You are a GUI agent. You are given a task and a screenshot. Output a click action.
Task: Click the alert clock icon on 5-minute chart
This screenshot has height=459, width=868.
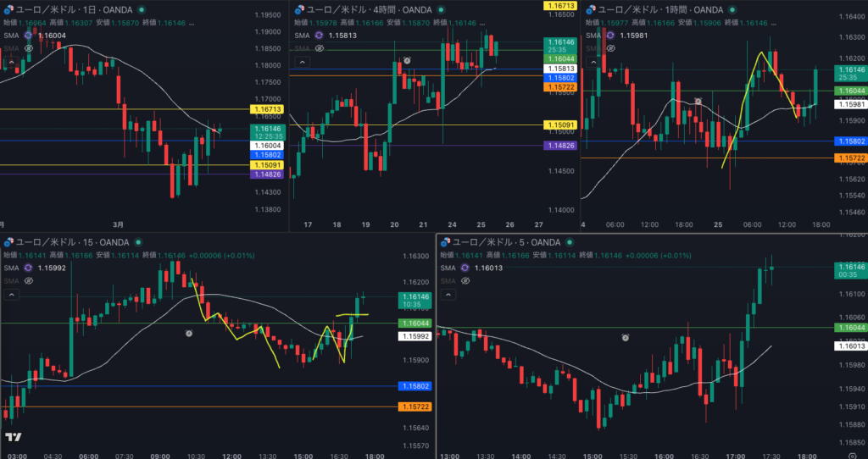(x=625, y=337)
